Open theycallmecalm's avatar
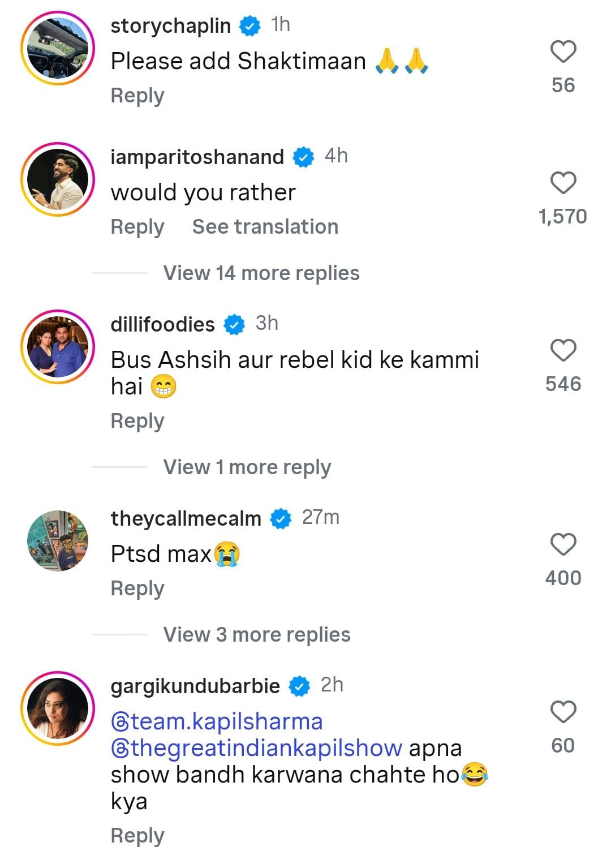The width and height of the screenshot is (611, 868). pos(58,541)
